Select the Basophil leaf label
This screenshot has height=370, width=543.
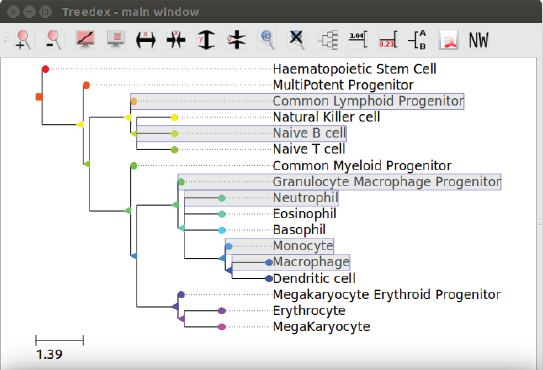tap(299, 230)
